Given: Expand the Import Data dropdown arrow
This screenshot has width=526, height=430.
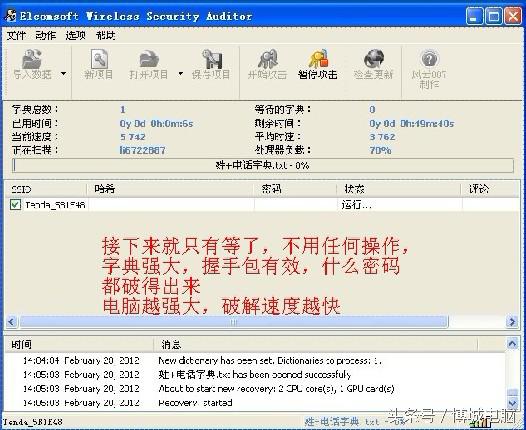Looking at the screenshot, I should tap(63, 73).
